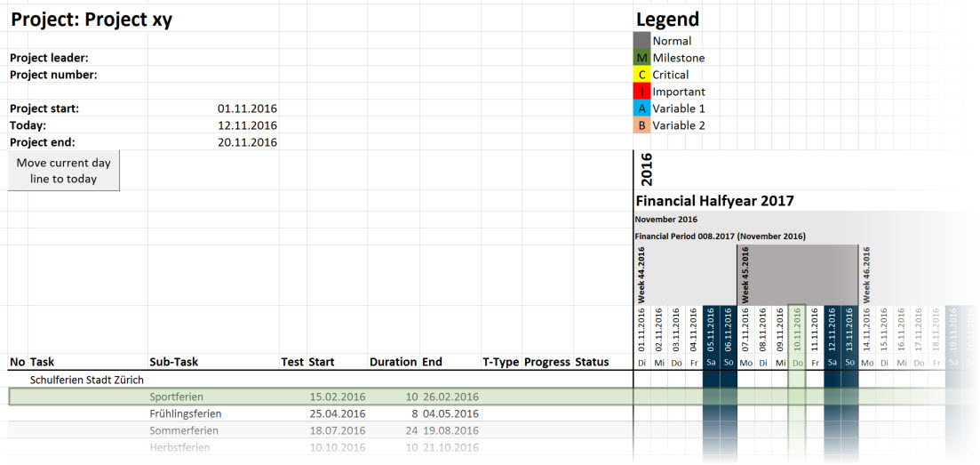Select Herbstferien end date 21.10.2016

coord(450,447)
